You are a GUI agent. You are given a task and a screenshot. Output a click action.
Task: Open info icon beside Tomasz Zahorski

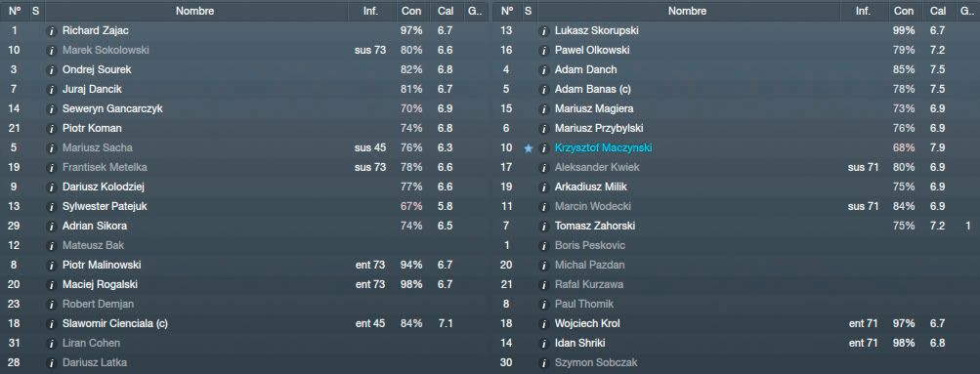tap(544, 226)
